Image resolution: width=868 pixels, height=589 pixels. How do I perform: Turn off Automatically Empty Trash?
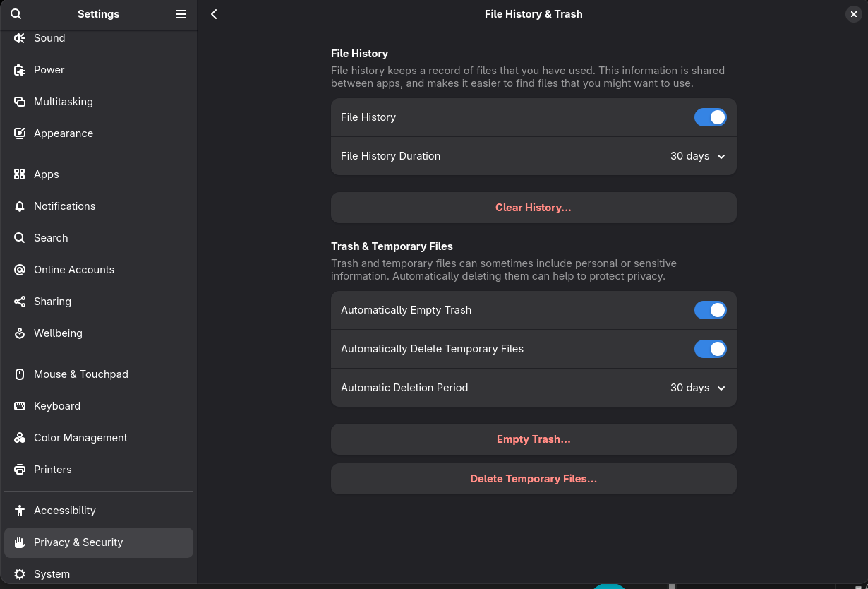(710, 310)
